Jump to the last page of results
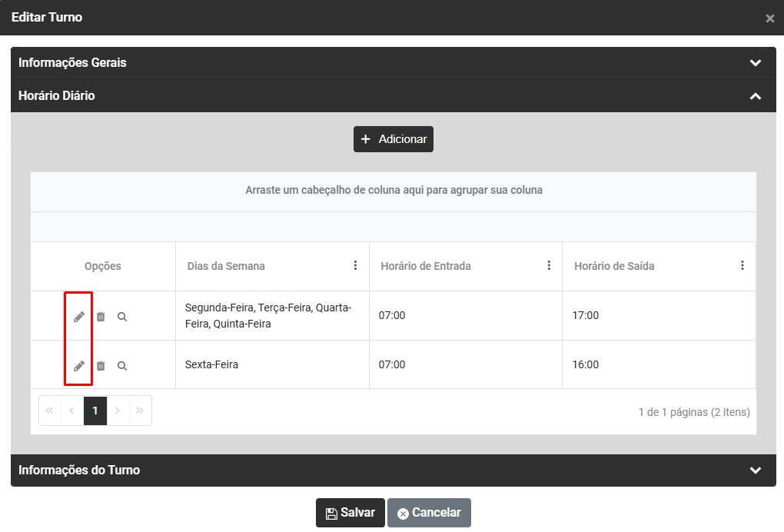 (140, 411)
